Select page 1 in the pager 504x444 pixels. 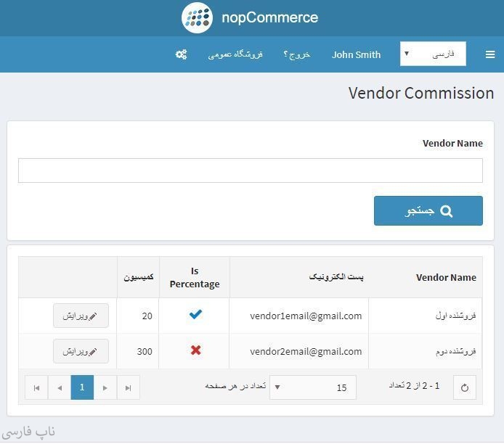82,387
